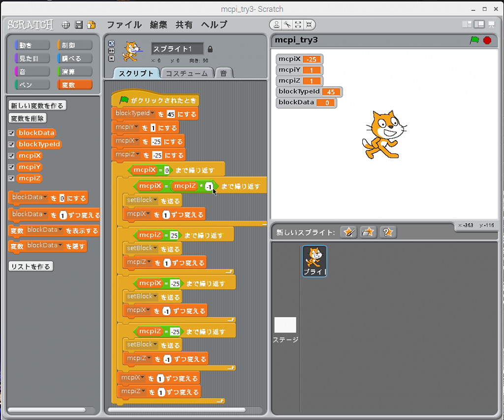The height and width of the screenshot is (420, 504).
Task: Toggle the mcpiX variable checkbox
Action: (11, 156)
